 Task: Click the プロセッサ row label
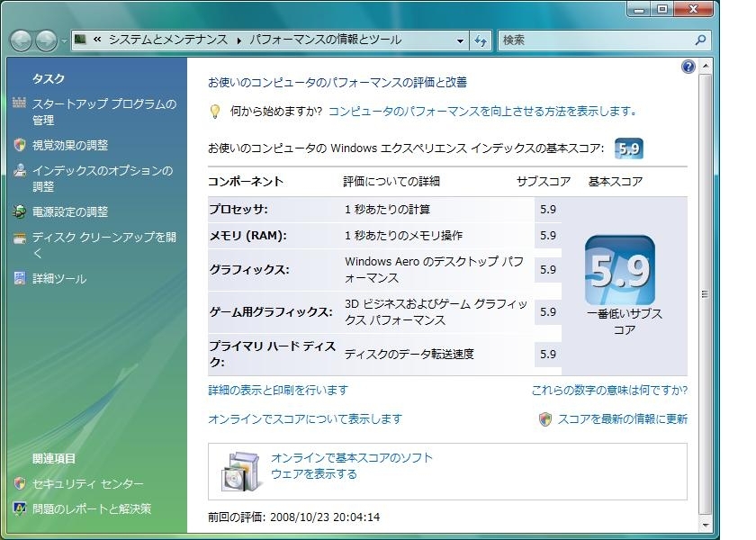pos(238,209)
